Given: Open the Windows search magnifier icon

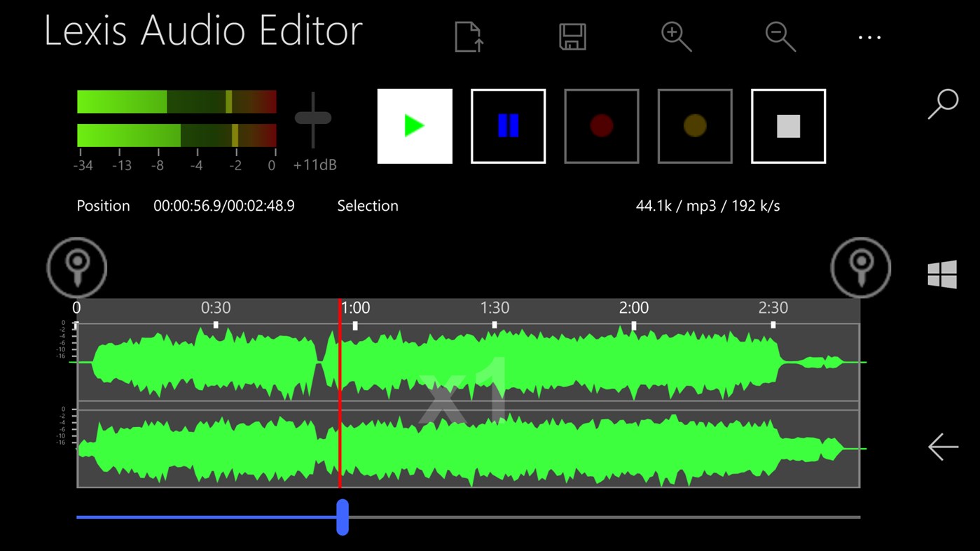Looking at the screenshot, I should [943, 104].
